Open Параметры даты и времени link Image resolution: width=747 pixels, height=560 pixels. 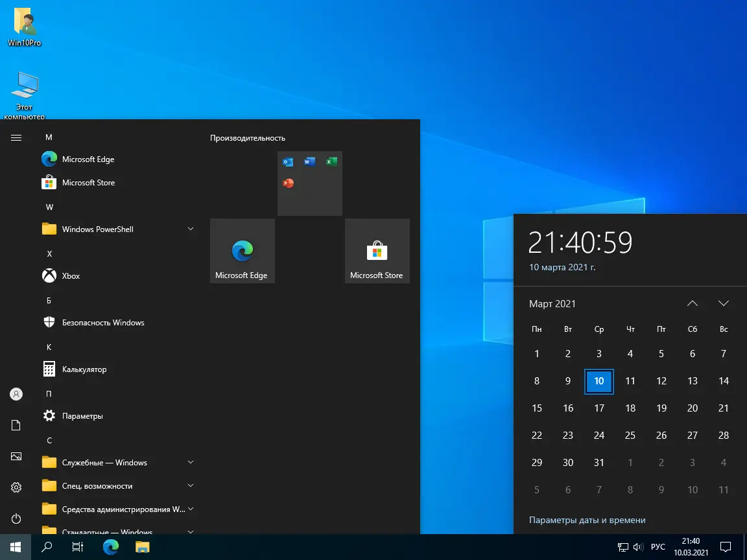(x=587, y=519)
